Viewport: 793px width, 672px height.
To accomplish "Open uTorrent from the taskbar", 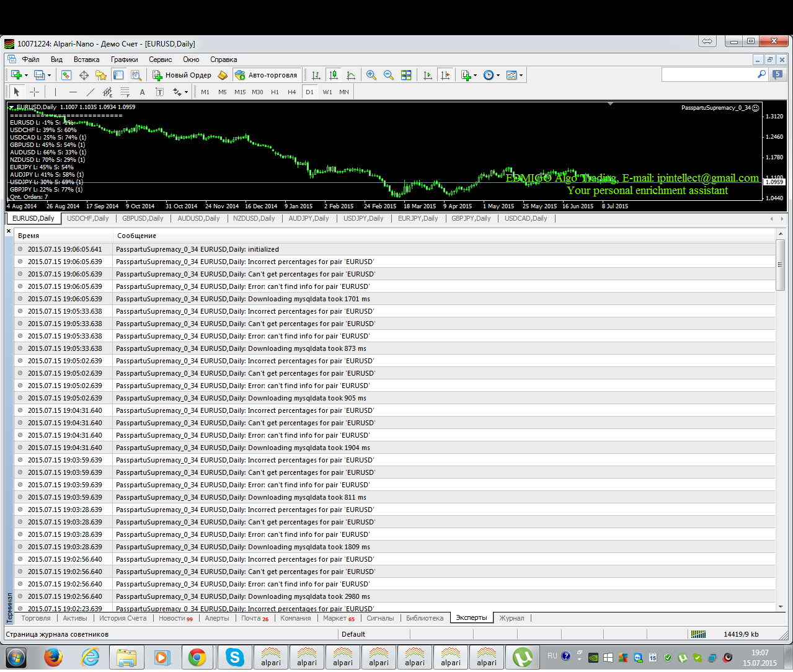I will point(522,657).
